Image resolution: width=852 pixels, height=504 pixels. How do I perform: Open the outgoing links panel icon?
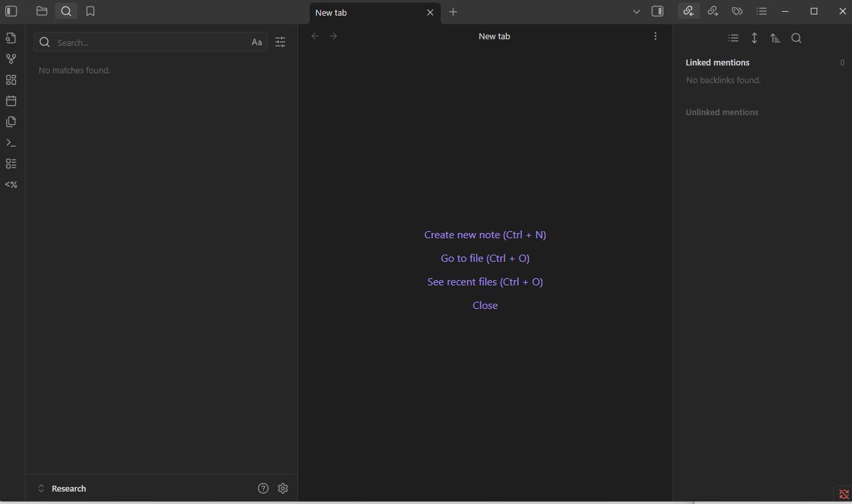click(x=713, y=11)
